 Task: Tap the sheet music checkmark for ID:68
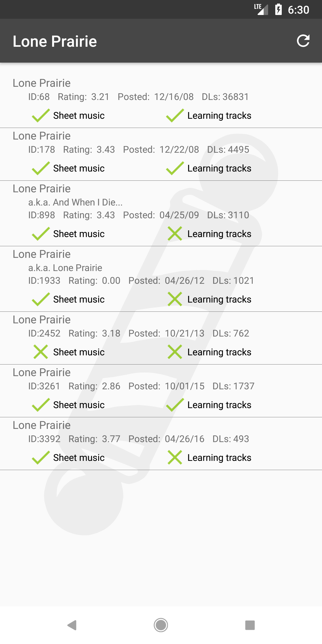click(41, 116)
